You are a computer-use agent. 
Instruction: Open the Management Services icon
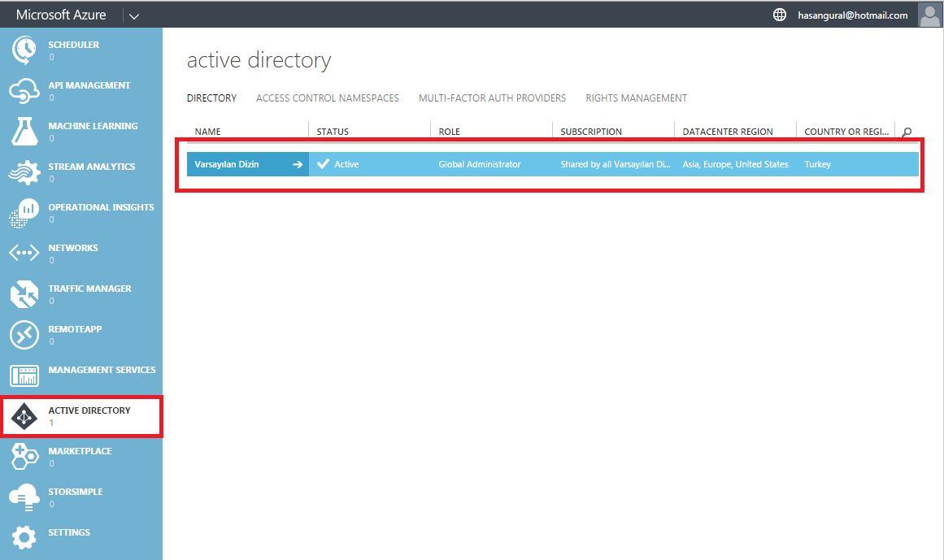24,376
